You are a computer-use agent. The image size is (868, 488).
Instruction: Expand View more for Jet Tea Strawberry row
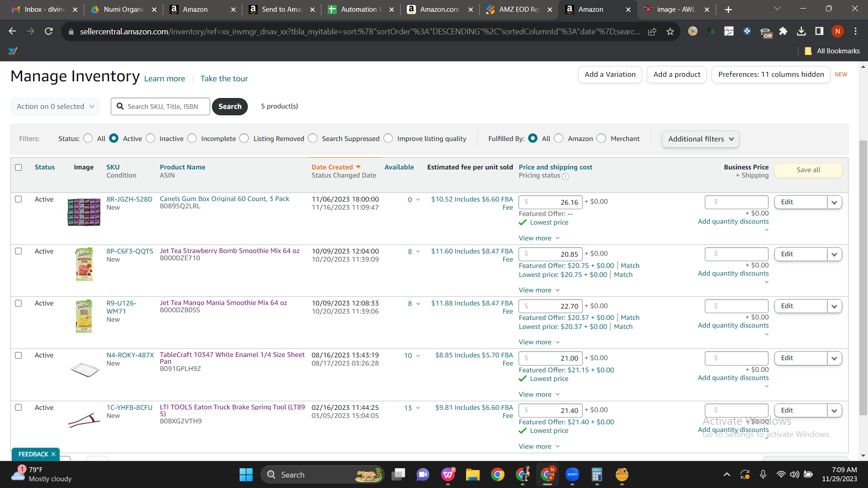tap(539, 290)
